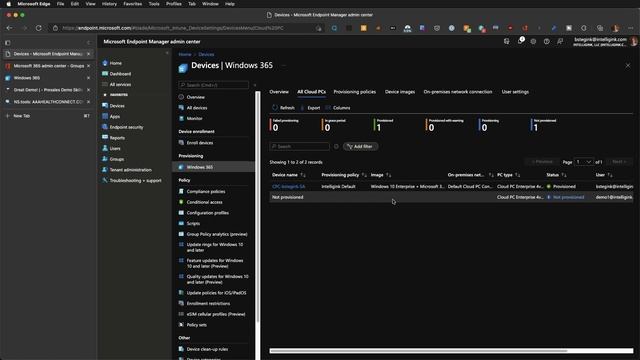640x360 pixels.
Task: Go back with the browser back arrow
Action: tap(9, 28)
